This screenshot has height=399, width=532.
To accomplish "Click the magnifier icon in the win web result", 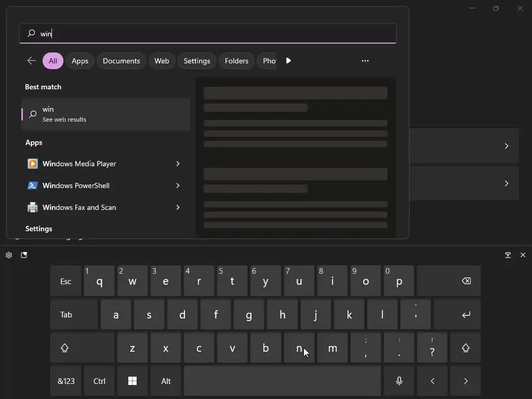I will pyautogui.click(x=33, y=114).
